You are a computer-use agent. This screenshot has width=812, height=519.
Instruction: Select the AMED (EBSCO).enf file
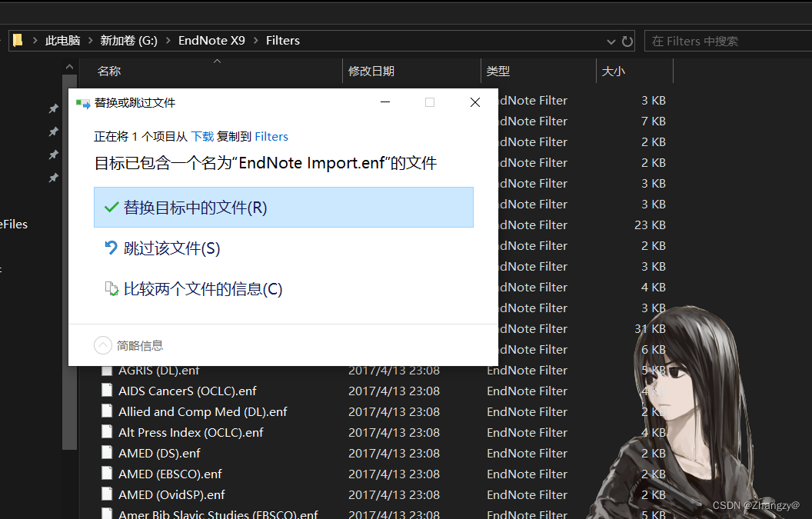pos(170,474)
